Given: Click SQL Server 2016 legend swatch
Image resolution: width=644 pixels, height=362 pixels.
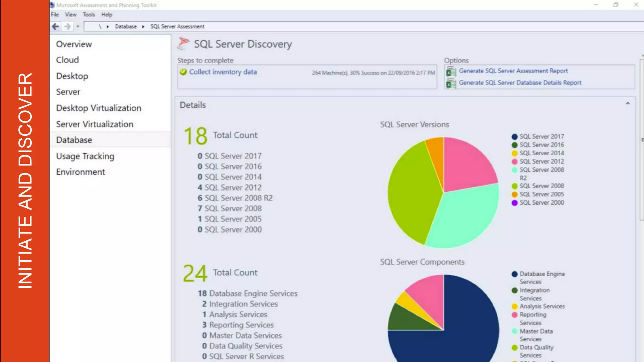Looking at the screenshot, I should click(514, 145).
